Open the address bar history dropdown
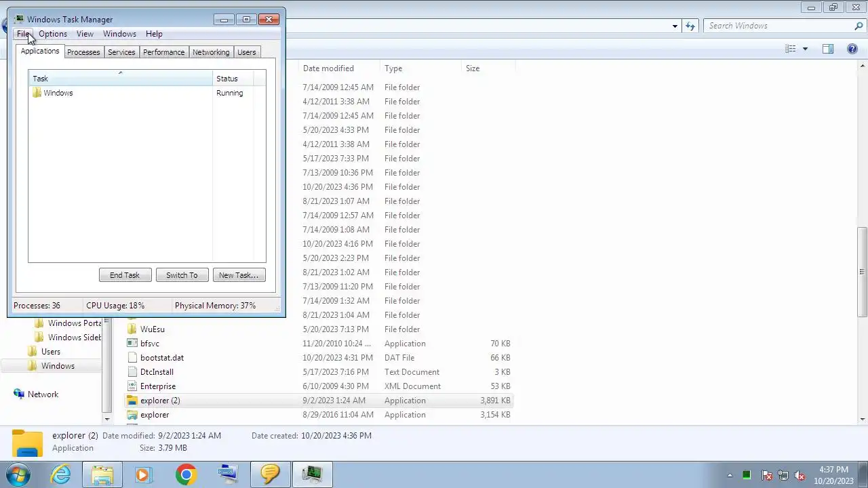 (x=675, y=26)
